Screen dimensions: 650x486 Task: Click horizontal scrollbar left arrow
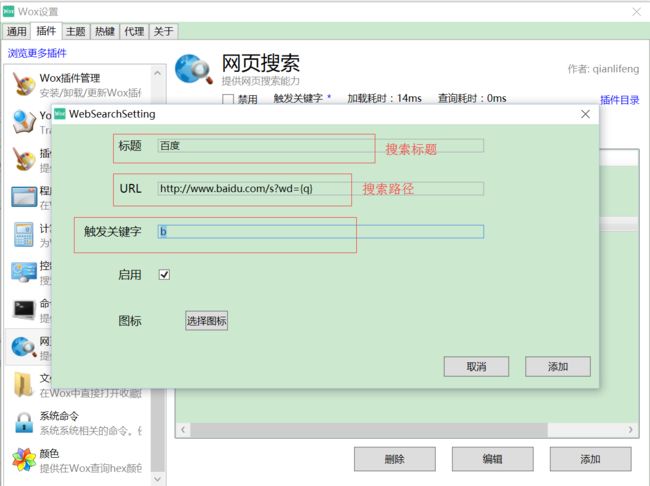click(x=183, y=430)
